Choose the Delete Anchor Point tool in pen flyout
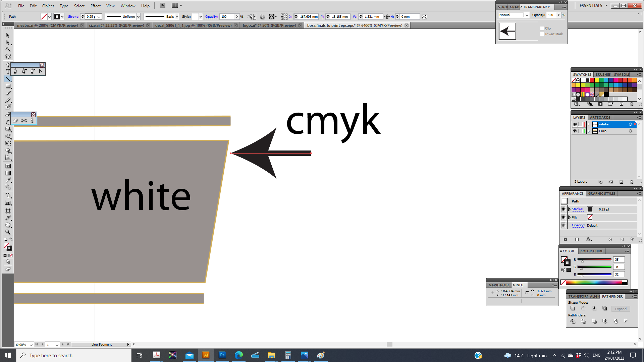 [32, 71]
